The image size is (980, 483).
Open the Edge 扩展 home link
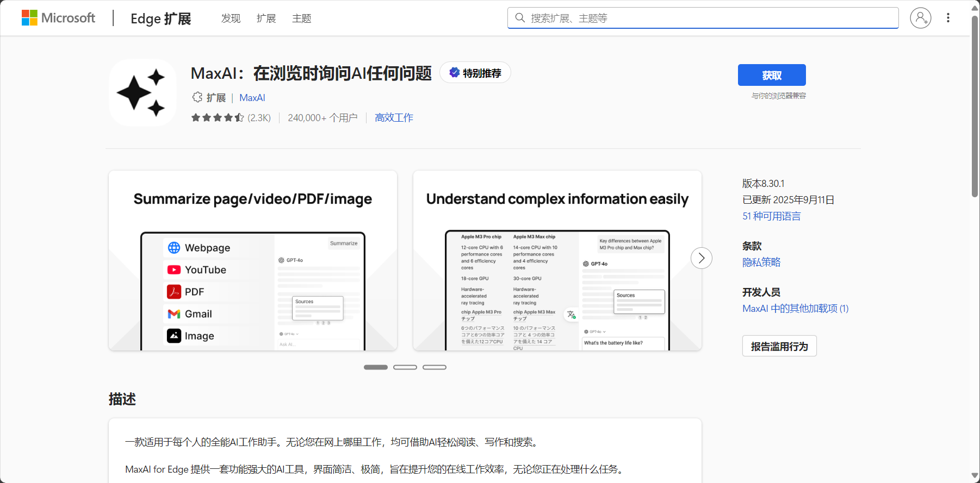click(x=161, y=18)
